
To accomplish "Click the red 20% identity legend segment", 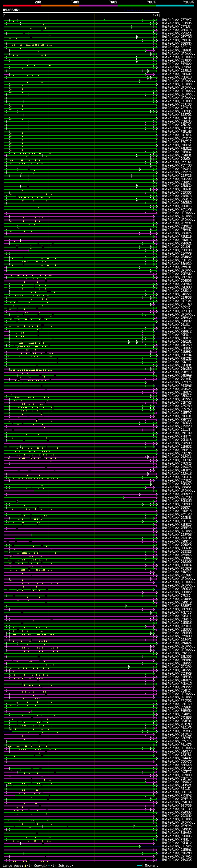I will [22, 6].
